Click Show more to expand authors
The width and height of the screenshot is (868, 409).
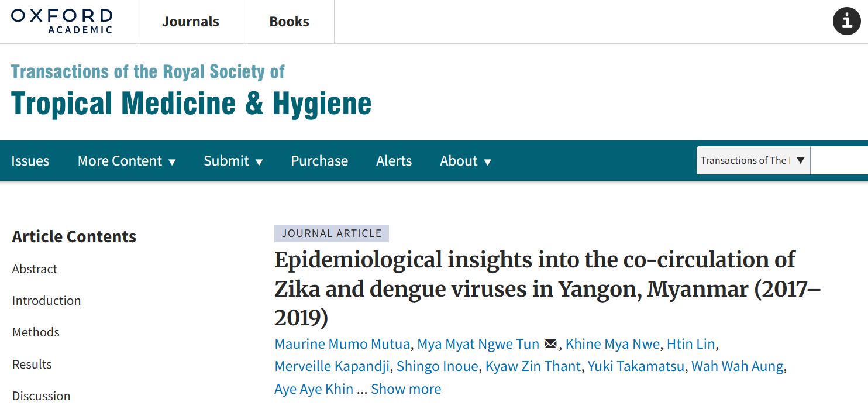coord(406,389)
